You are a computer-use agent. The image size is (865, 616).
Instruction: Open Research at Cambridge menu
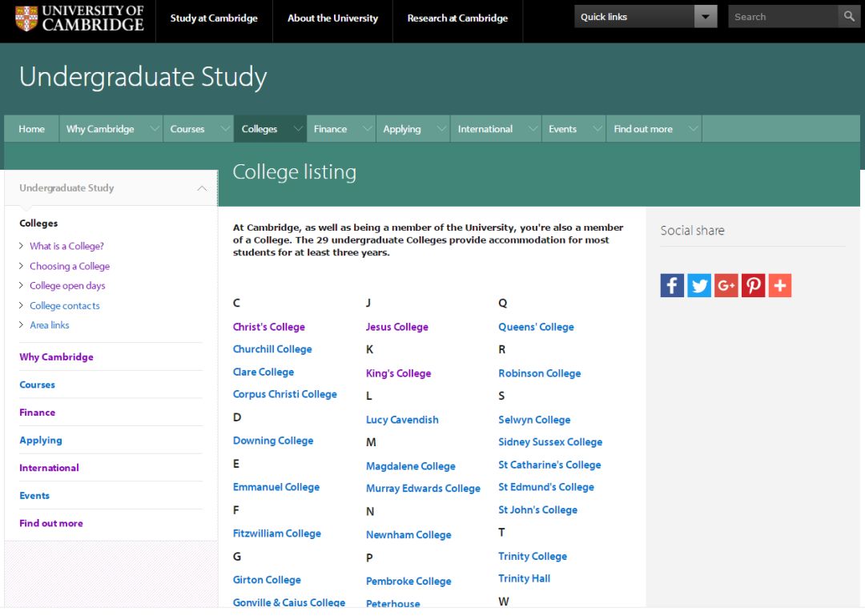point(457,18)
